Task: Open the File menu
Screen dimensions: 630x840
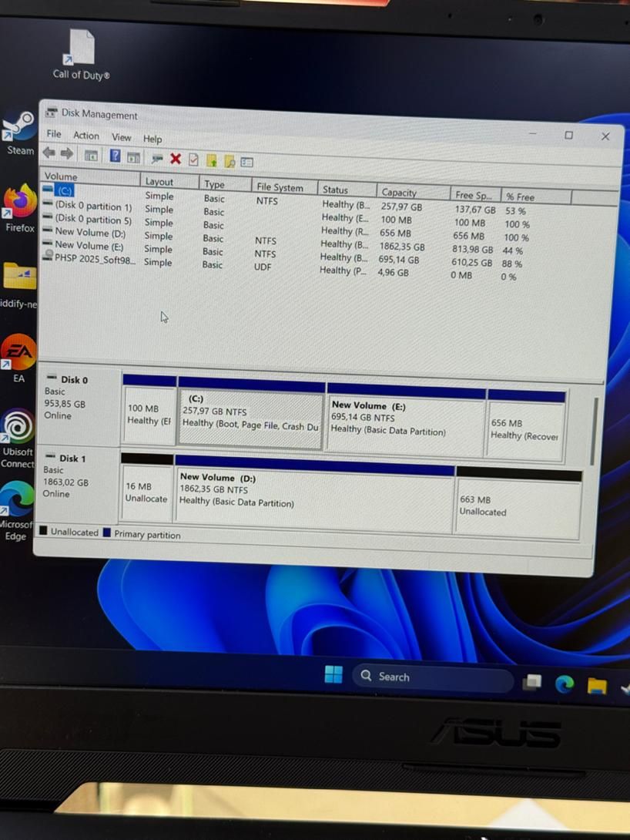Action: 53,134
